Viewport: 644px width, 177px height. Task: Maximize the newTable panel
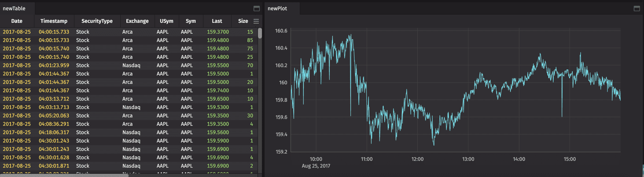257,8
